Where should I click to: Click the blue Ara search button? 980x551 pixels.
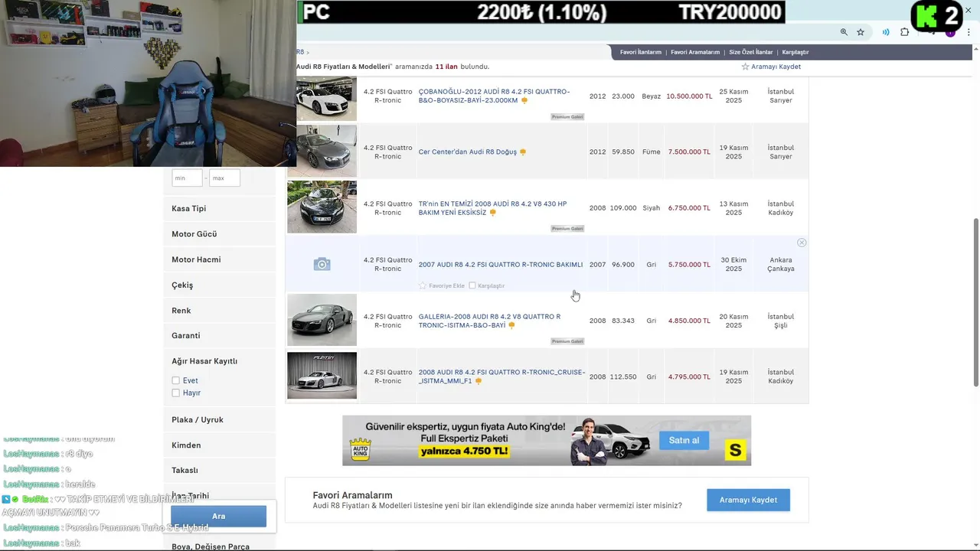point(218,516)
